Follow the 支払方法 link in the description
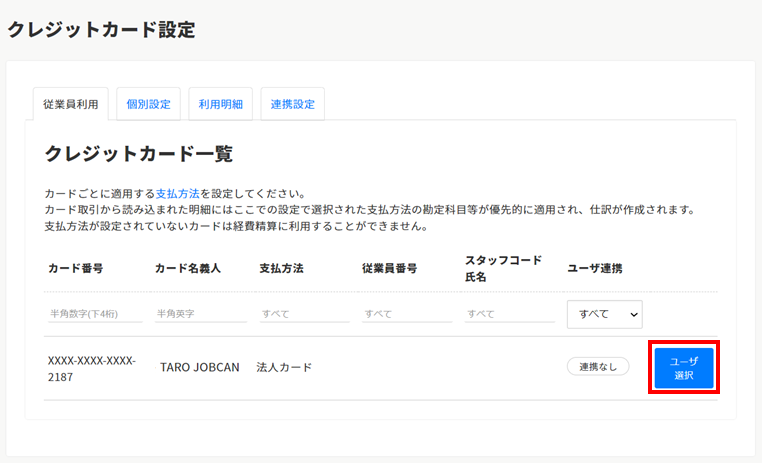762x463 pixels. (177, 193)
